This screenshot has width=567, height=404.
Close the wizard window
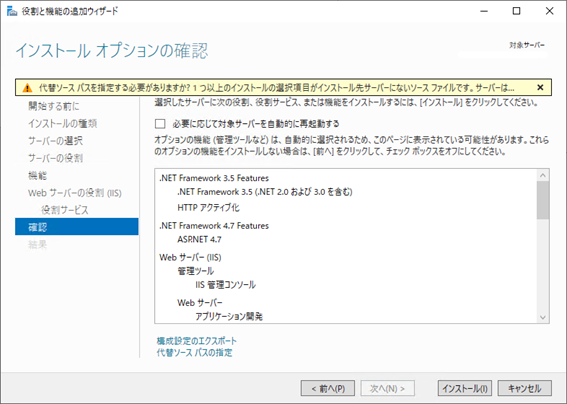(550, 11)
